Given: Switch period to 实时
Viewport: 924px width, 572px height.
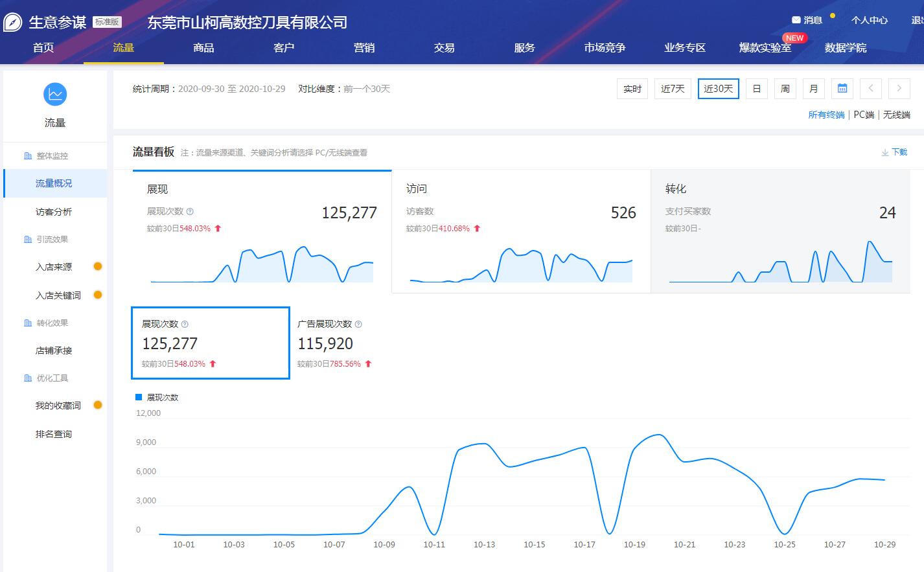Looking at the screenshot, I should tap(632, 89).
